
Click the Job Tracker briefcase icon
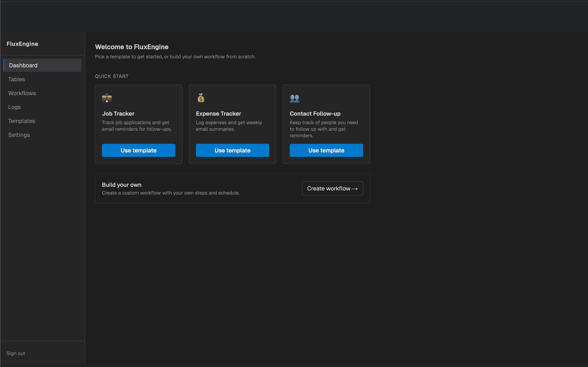(x=107, y=98)
